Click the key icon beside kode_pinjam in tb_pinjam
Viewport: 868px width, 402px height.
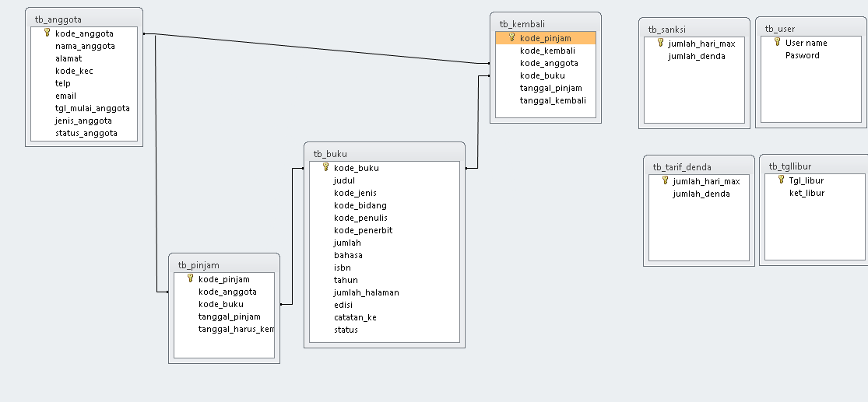[190, 278]
